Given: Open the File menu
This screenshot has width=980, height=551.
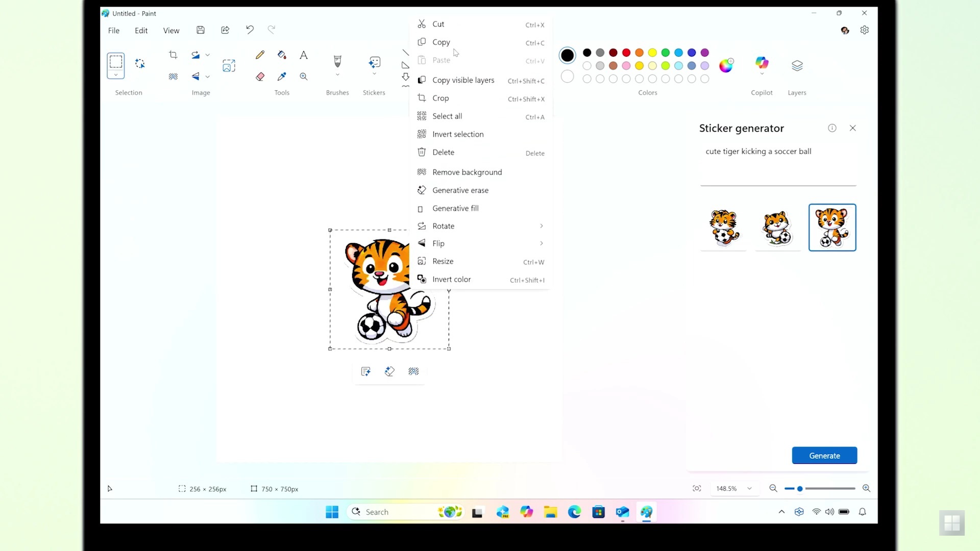Looking at the screenshot, I should pyautogui.click(x=113, y=31).
